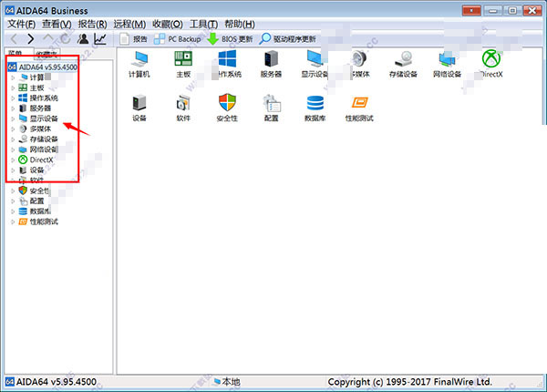Open the 查看(V) menu
The height and width of the screenshot is (392, 547).
click(57, 24)
